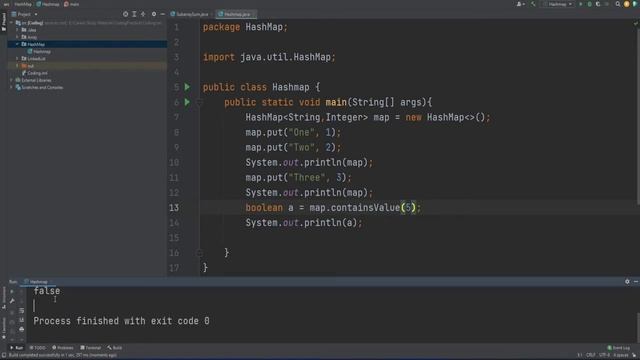The width and height of the screenshot is (640, 360).
Task: Click the CRLF line separator status entry
Action: [591, 355]
